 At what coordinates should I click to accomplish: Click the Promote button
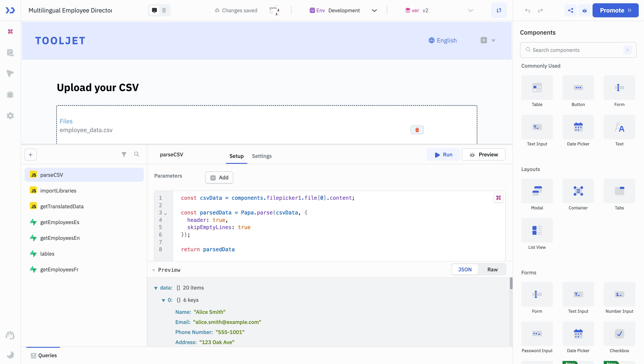click(615, 10)
